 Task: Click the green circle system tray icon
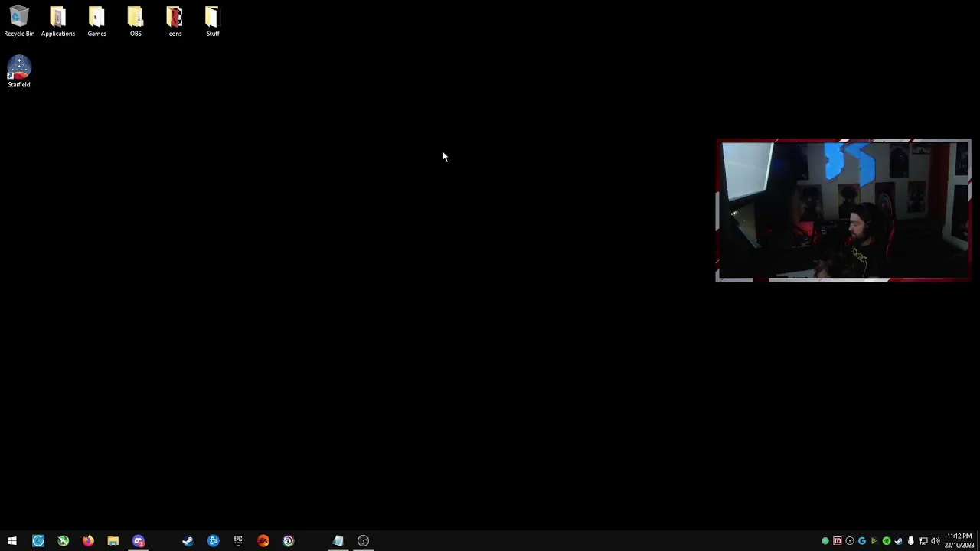(825, 541)
